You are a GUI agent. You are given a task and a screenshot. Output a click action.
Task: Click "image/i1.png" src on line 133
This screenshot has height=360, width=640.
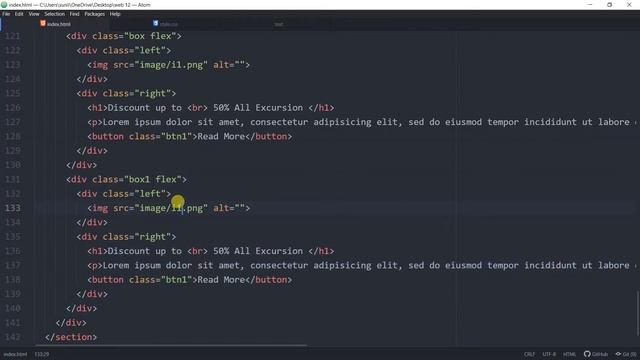pos(171,208)
